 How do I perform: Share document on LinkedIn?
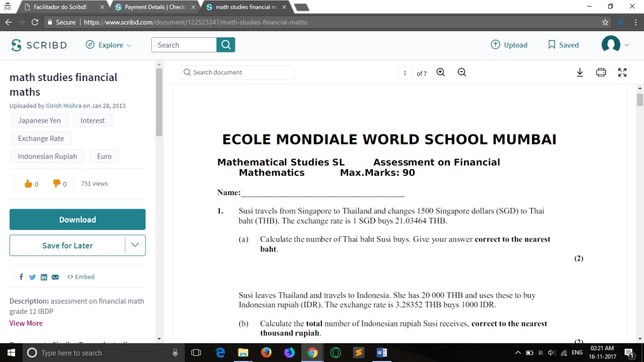[44, 277]
